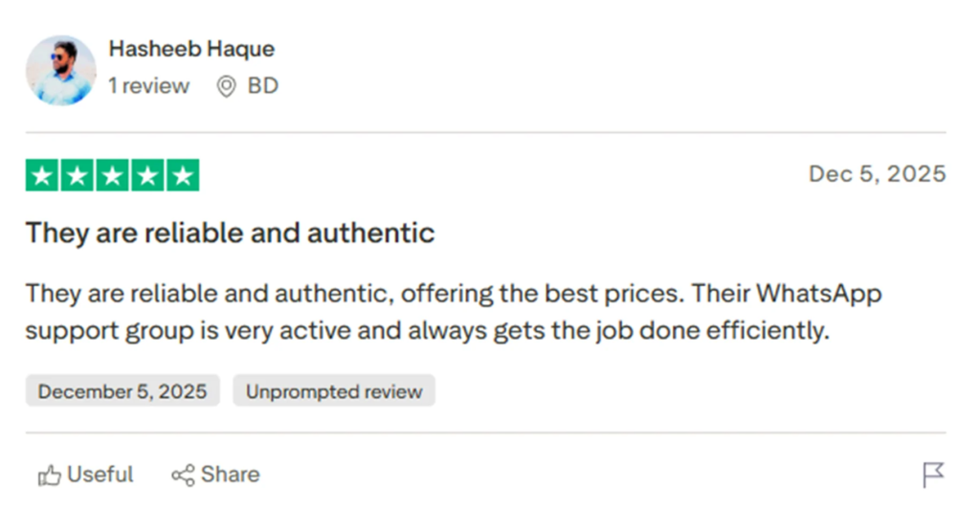Click the third green star
Screen dimensions: 980x509
click(x=112, y=175)
